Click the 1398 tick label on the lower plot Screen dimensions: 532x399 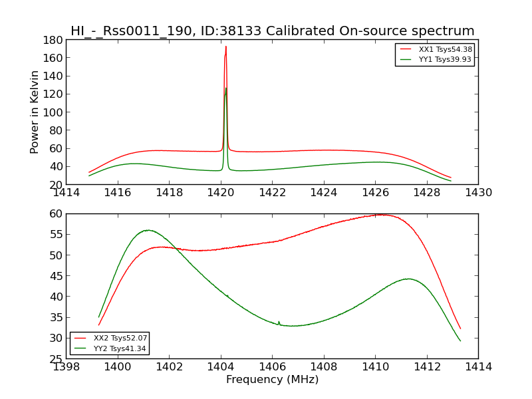66,367
